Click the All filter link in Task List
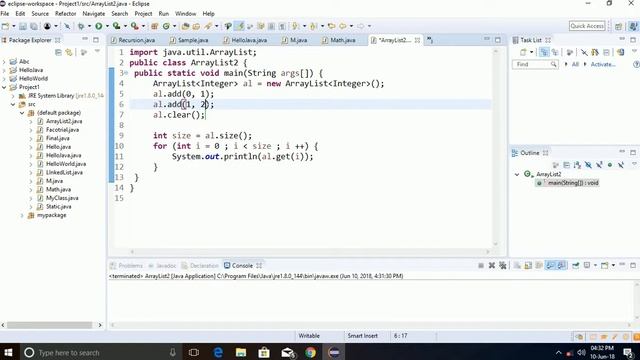The image size is (640, 360). (575, 64)
